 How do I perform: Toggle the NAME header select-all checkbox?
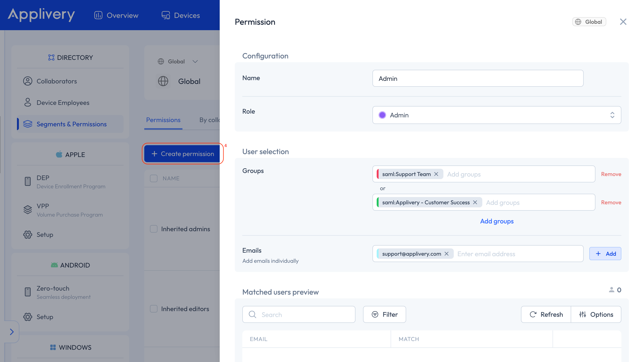153,178
